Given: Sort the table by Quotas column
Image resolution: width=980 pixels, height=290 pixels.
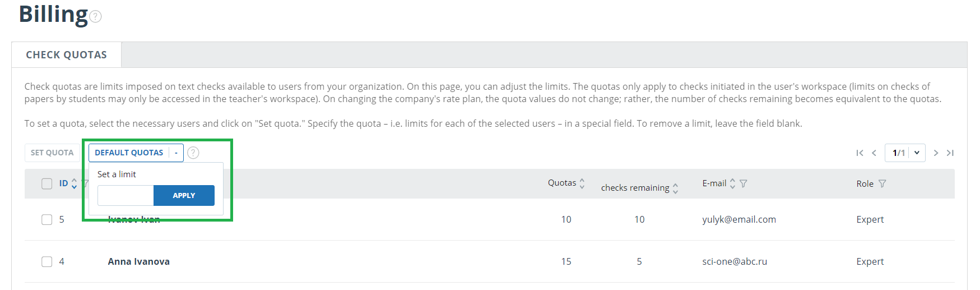Looking at the screenshot, I should [582, 183].
